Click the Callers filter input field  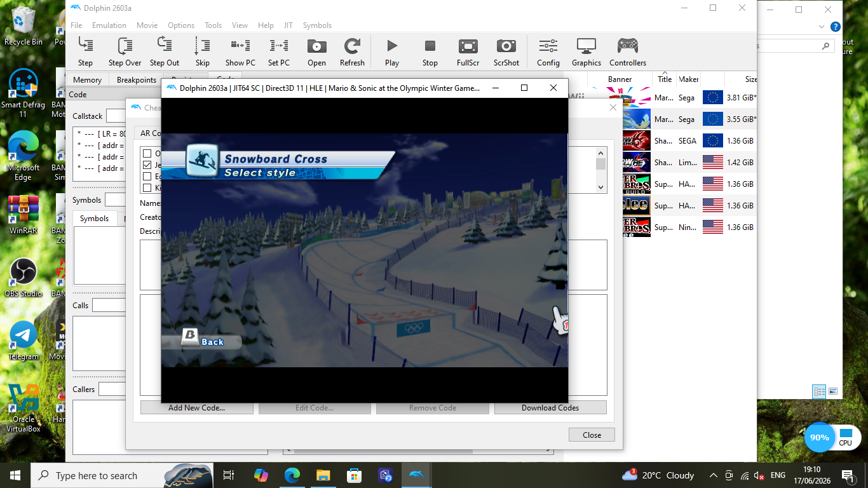pyautogui.click(x=112, y=389)
